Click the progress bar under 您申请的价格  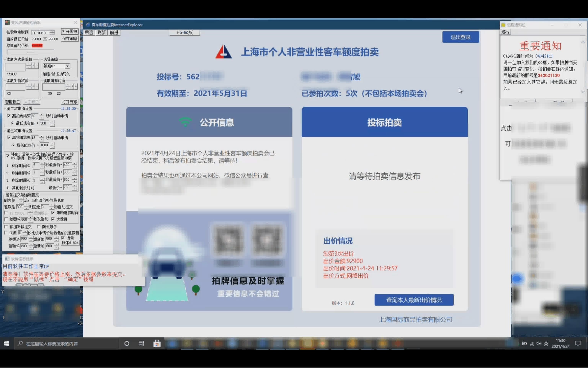[31, 52]
